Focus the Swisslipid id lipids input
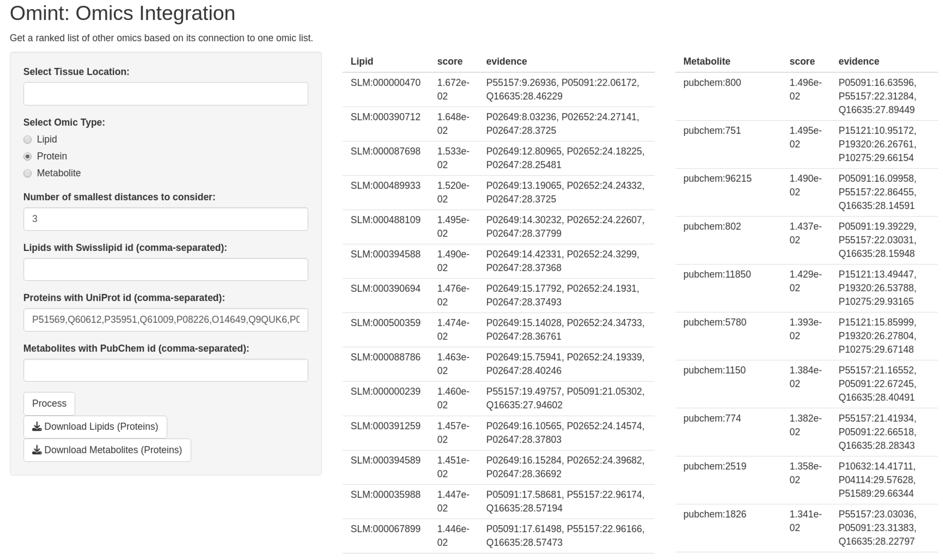The width and height of the screenshot is (943, 560). point(166,269)
